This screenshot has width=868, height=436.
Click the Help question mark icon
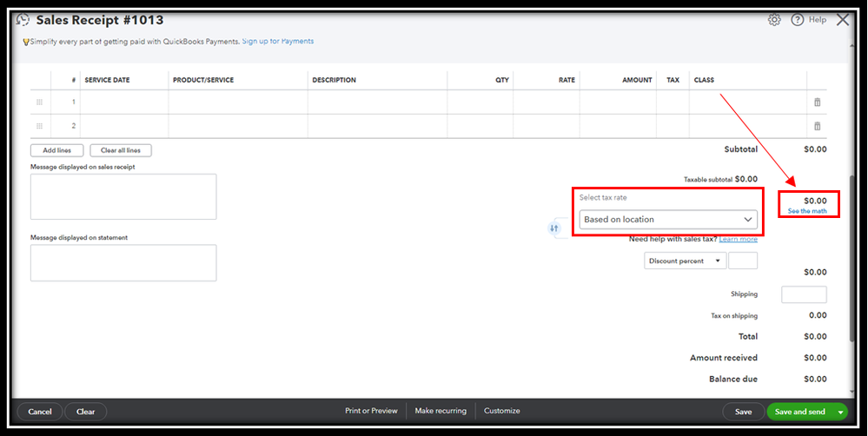(x=797, y=20)
